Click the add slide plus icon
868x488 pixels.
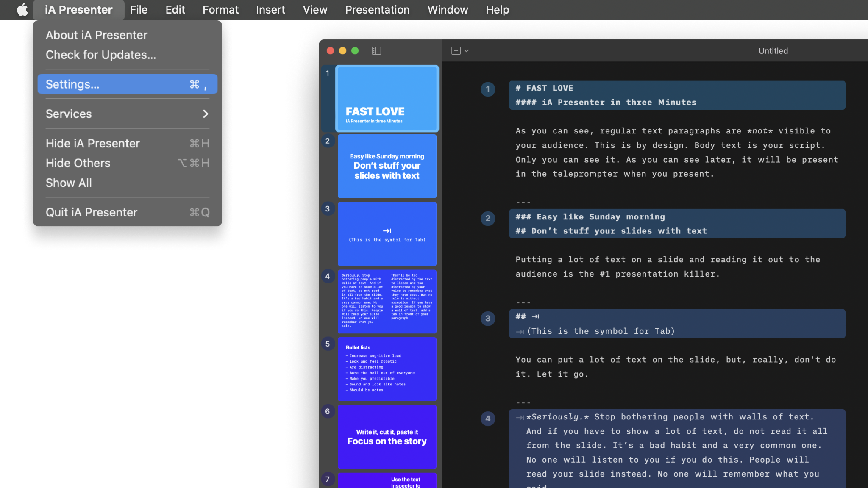tap(456, 51)
